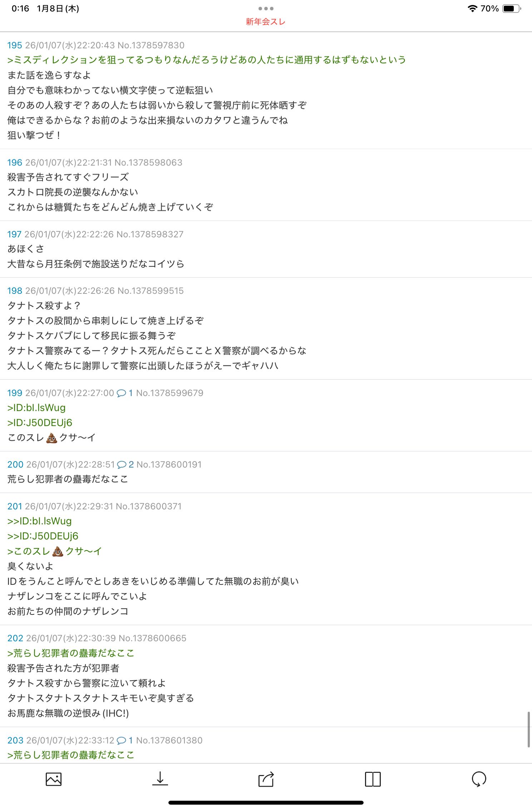Viewport: 532px width, 810px height.
Task: Select post number 196
Action: tap(15, 163)
